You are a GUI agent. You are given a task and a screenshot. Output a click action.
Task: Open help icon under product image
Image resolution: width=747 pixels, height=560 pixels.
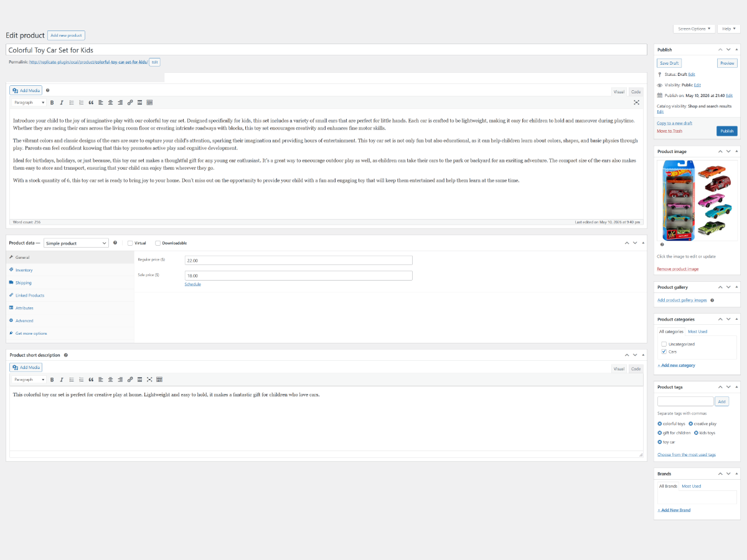click(661, 245)
